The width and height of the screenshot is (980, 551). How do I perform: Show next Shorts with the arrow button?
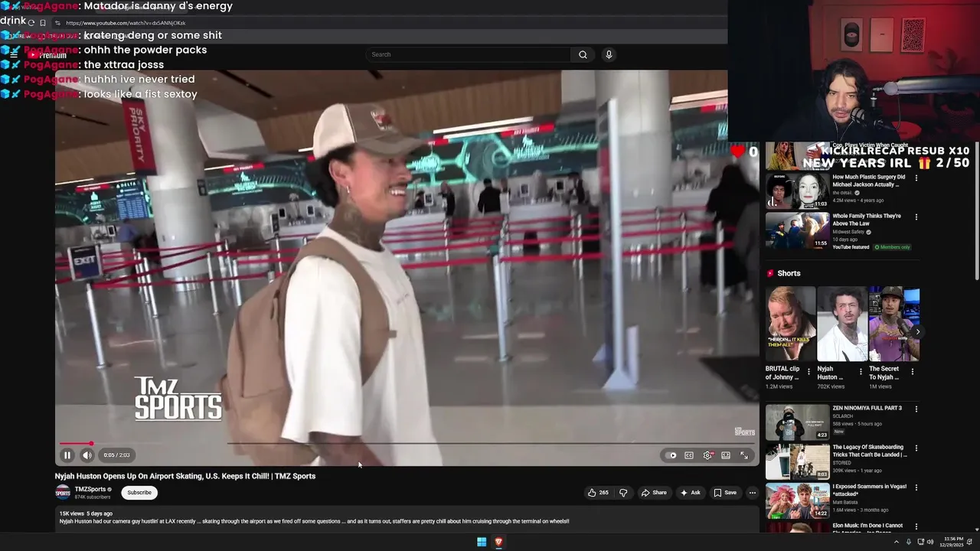click(x=917, y=331)
